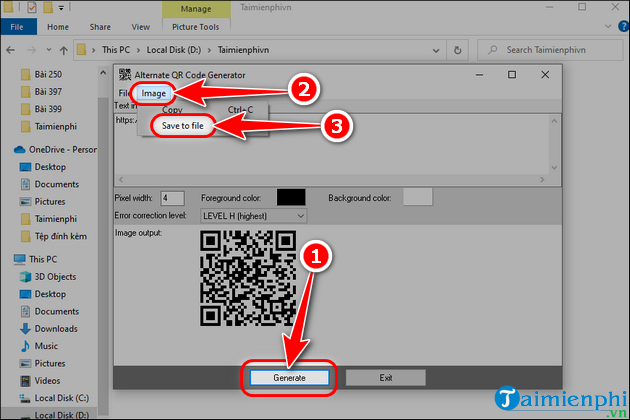Viewport: 630px width, 420px height.
Task: Select OneDrive - Personal in sidebar
Action: pos(55,150)
